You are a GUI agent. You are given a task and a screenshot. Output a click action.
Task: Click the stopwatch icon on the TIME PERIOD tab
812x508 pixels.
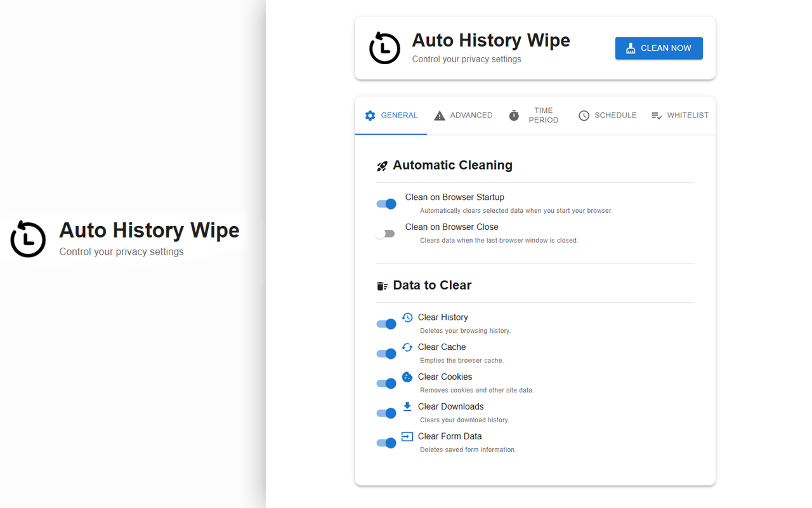point(514,115)
